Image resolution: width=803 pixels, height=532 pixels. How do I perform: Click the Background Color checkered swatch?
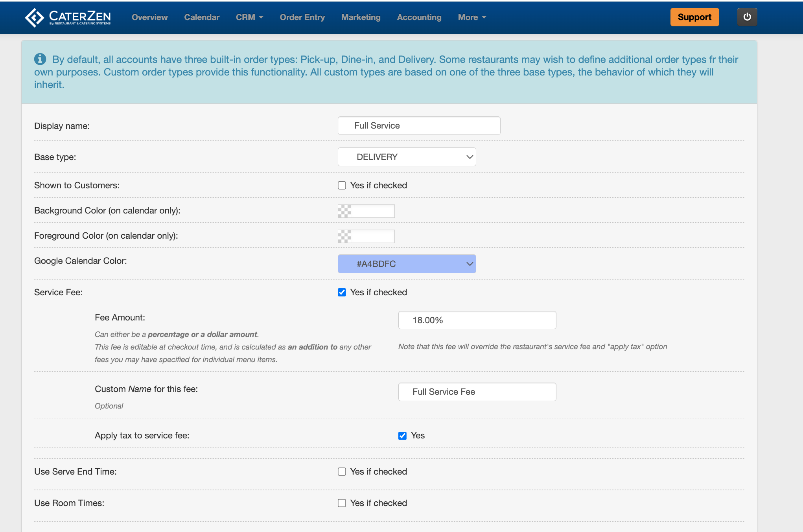click(344, 211)
